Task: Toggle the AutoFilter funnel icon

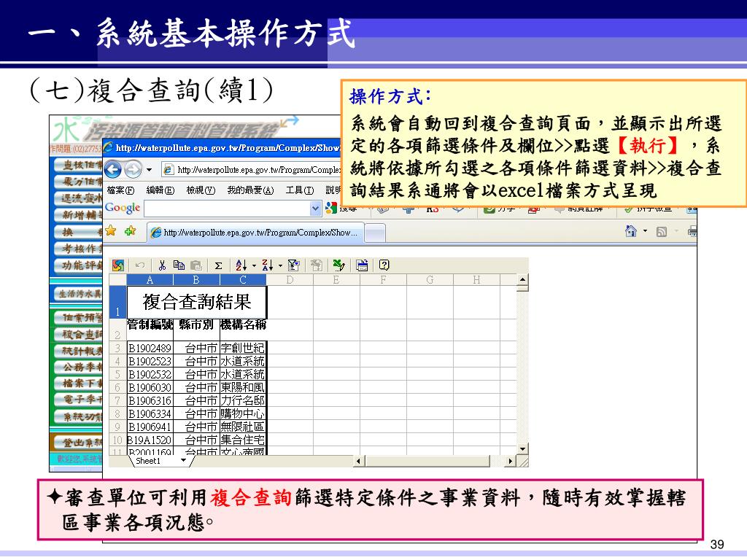Action: pyautogui.click(x=294, y=265)
